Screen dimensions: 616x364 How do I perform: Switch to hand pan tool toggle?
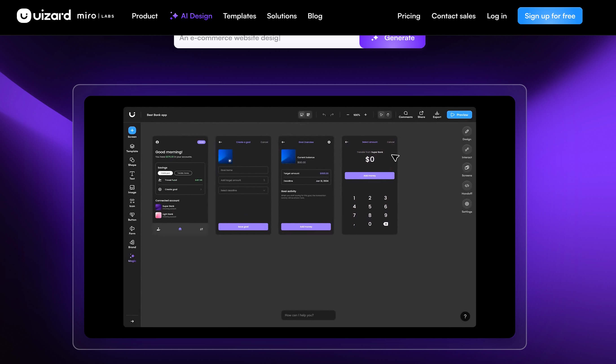(388, 115)
